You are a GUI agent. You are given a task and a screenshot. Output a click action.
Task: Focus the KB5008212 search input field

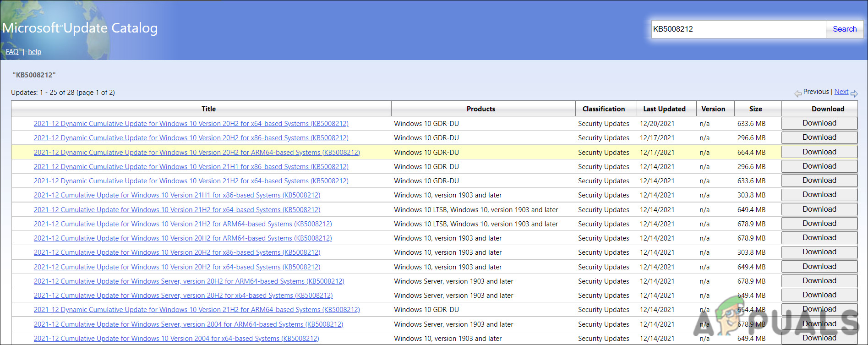coord(738,29)
